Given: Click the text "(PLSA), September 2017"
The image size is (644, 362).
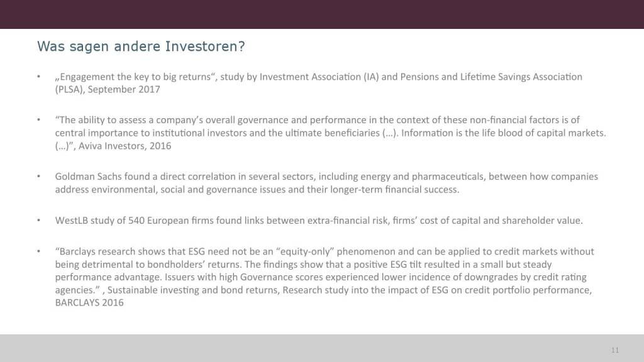Looking at the screenshot, I should point(108,90).
